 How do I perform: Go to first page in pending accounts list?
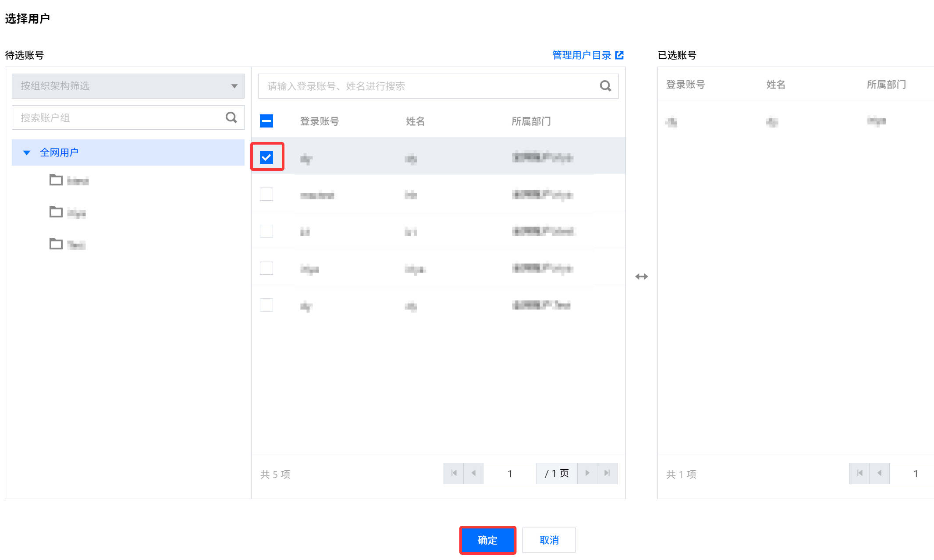tap(454, 473)
